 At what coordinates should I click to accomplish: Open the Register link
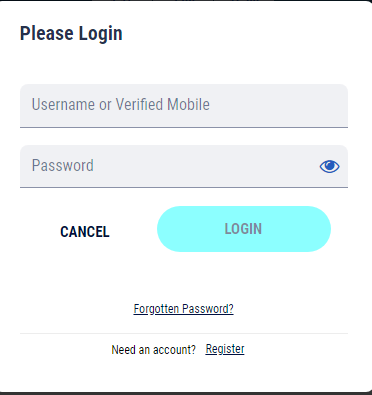coord(225,349)
